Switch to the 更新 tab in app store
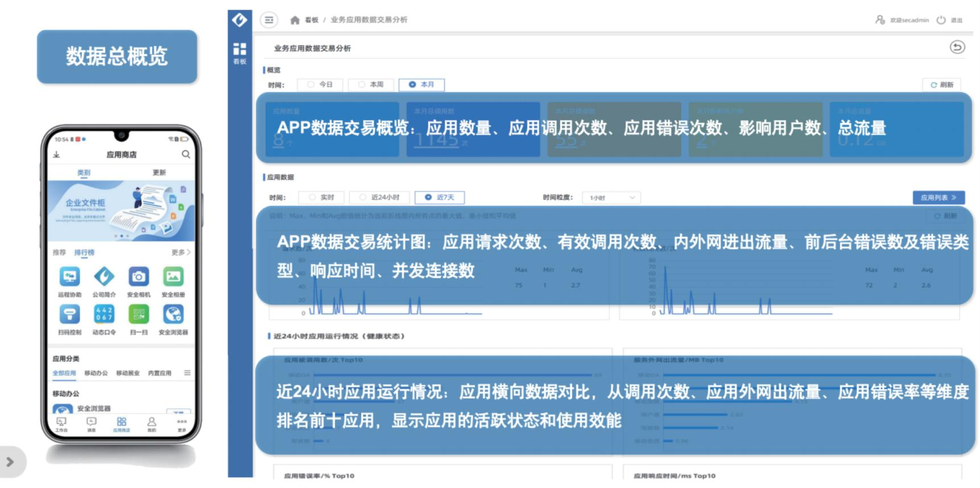980x488 pixels. pos(159,172)
